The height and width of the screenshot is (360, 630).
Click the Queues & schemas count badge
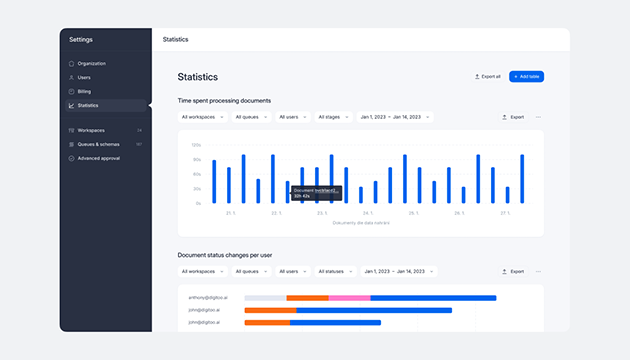[139, 144]
